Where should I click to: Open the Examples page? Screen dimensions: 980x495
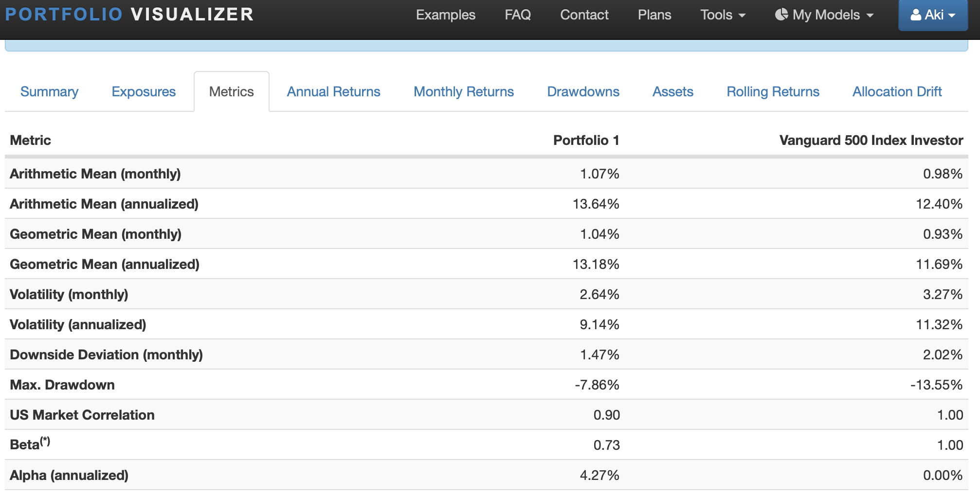coord(445,15)
